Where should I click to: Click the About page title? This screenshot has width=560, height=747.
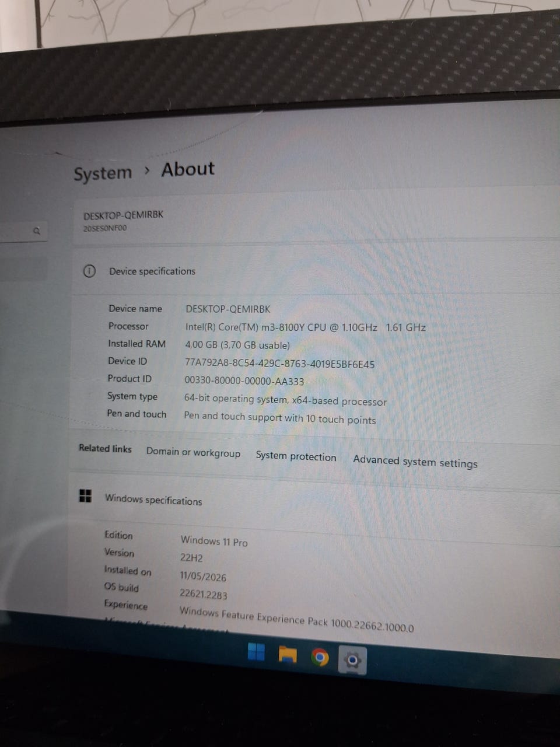click(188, 169)
